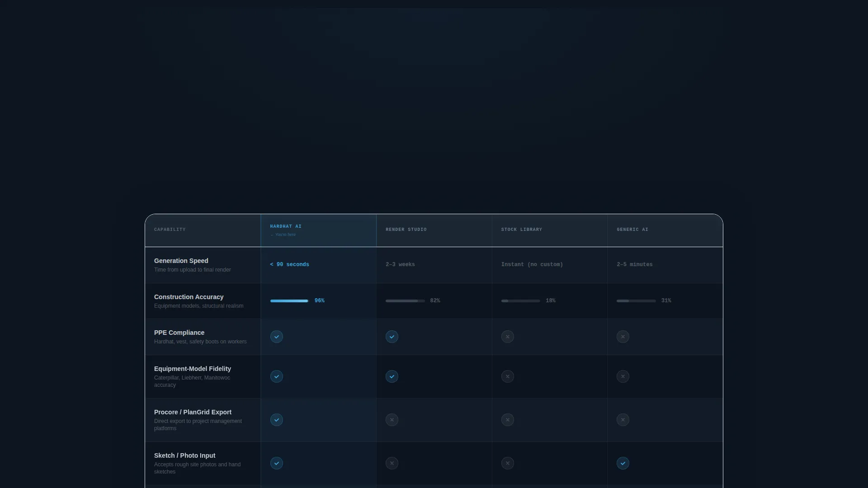The width and height of the screenshot is (868, 488).
Task: Select the Hardhat AI column header
Action: (x=318, y=230)
